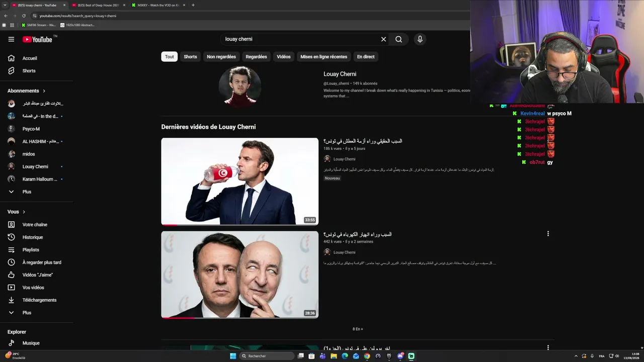Viewport: 644px width, 362px height.
Task: Open Microsoft Edge from the taskbar
Action: point(345,356)
